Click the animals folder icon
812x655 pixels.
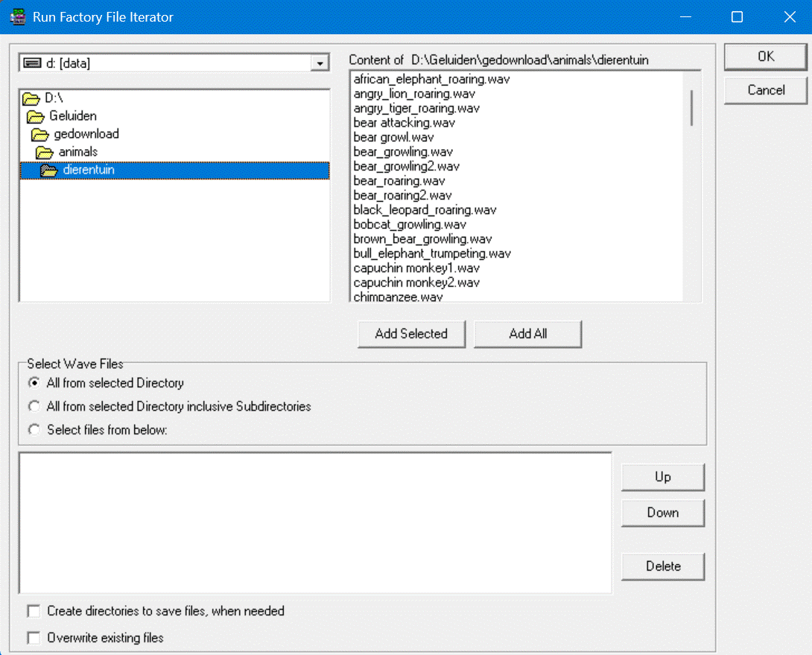pos(45,153)
